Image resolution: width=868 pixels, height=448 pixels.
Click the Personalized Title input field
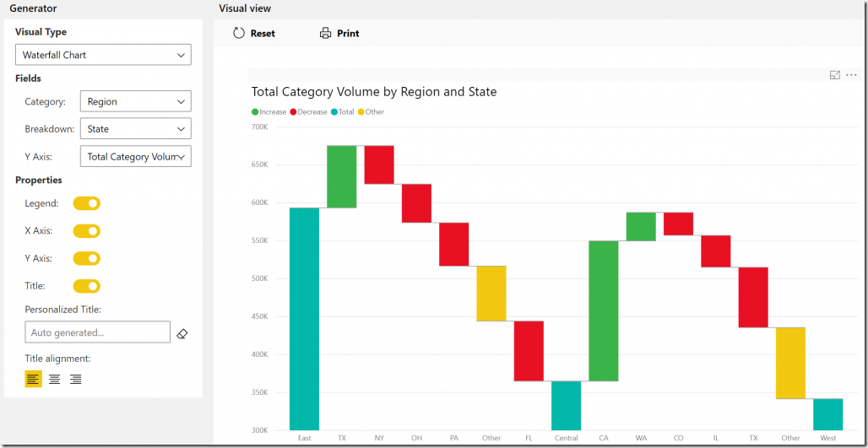click(x=97, y=332)
